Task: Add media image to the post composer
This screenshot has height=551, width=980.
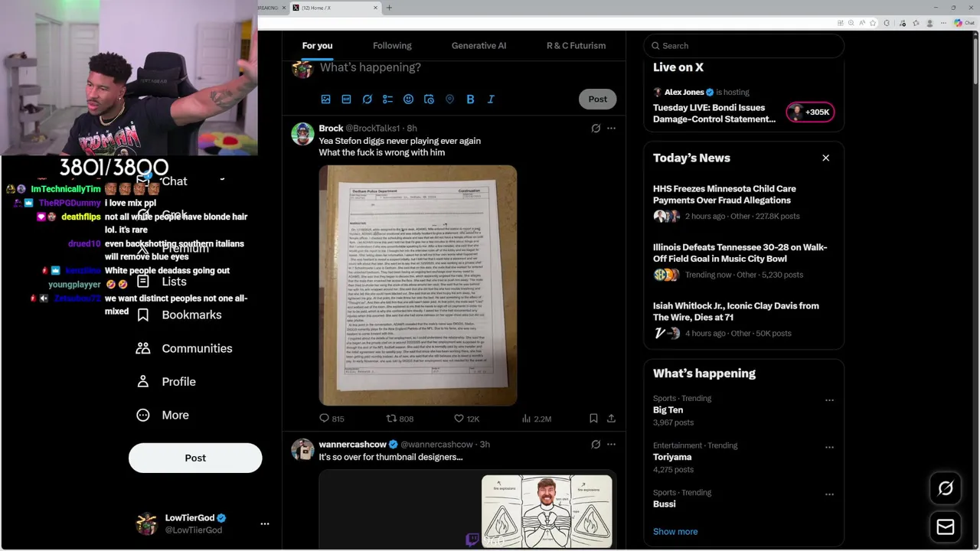Action: [325, 99]
